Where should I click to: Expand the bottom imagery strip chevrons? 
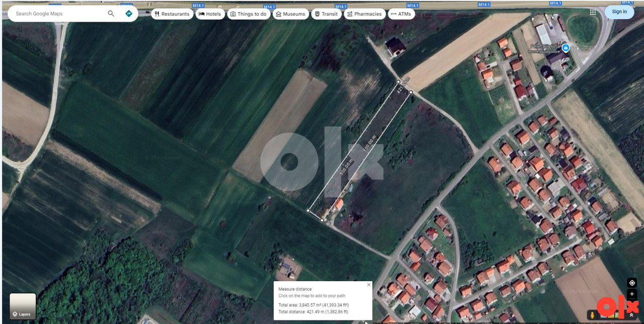631,315
